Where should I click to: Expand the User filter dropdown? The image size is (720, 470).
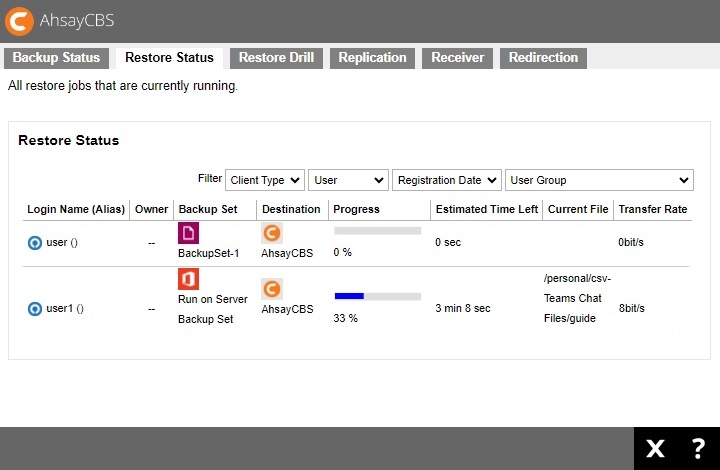(348, 180)
